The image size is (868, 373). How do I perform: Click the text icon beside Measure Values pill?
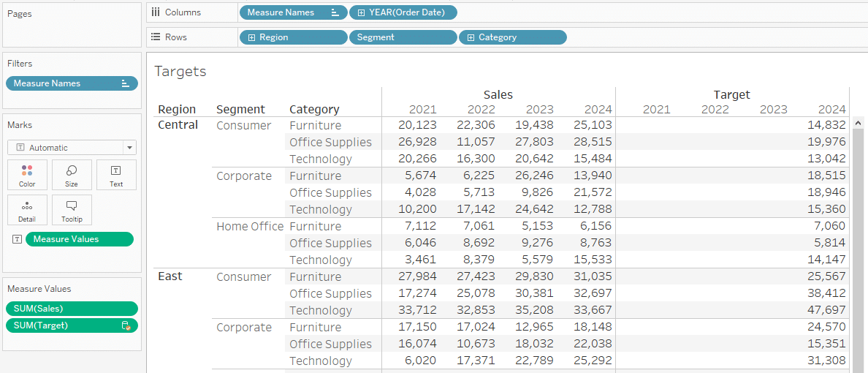tap(18, 239)
